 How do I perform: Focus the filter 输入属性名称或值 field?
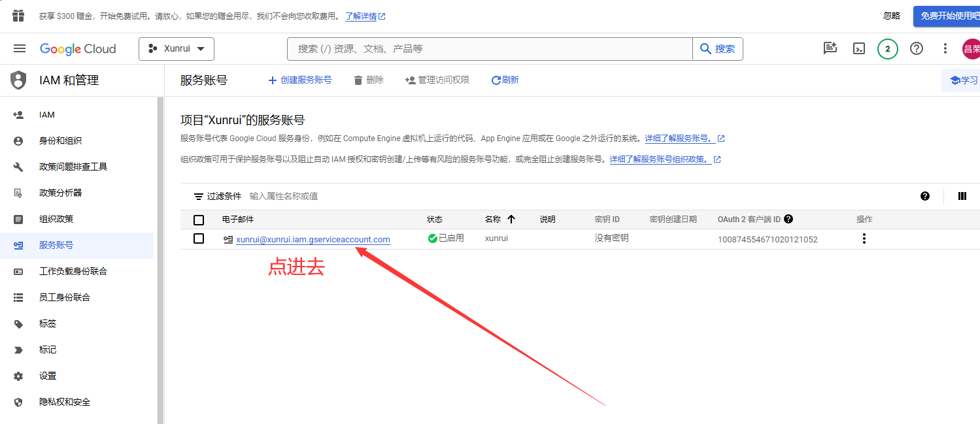283,196
